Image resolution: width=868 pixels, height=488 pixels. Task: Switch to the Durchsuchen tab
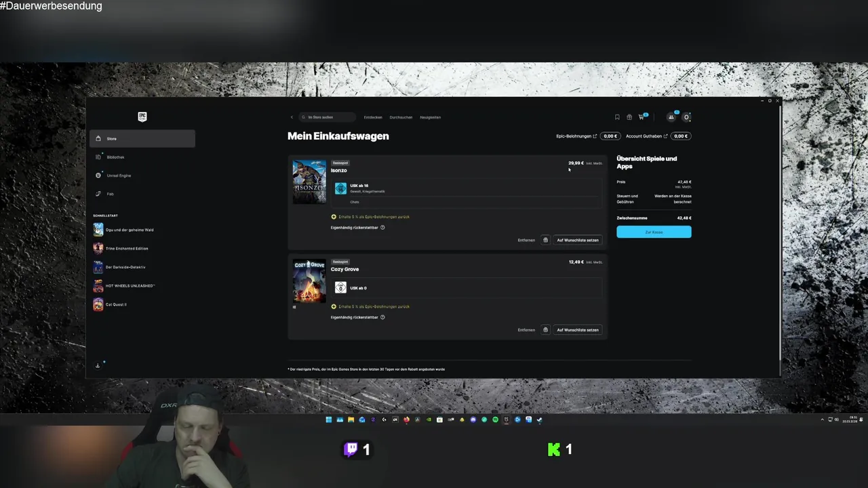[x=401, y=117]
